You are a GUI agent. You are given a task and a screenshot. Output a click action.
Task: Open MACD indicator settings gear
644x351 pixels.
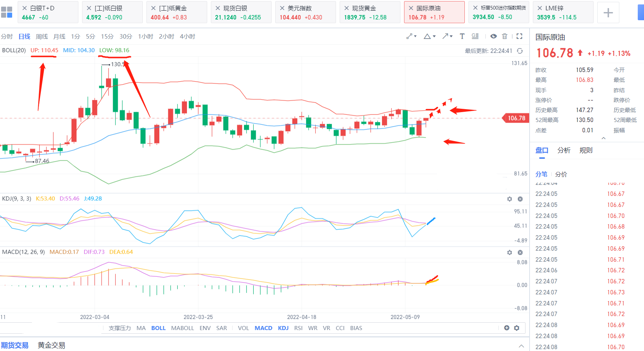(x=509, y=252)
